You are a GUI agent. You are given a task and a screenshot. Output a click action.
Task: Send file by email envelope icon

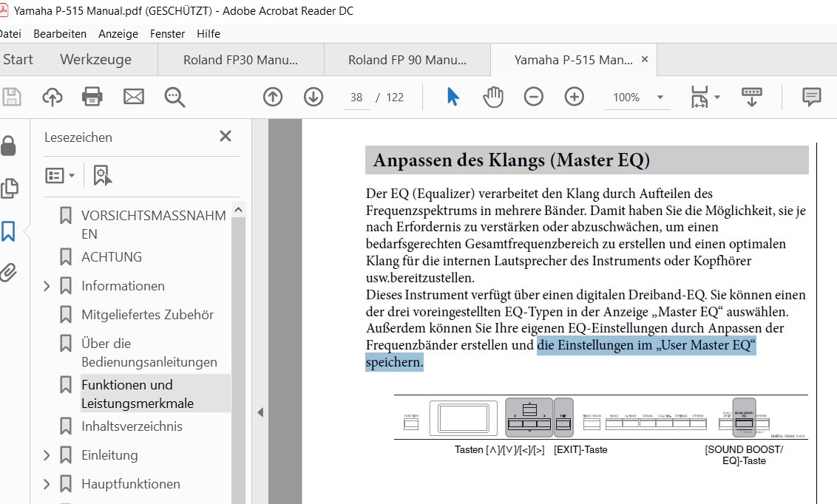point(133,97)
